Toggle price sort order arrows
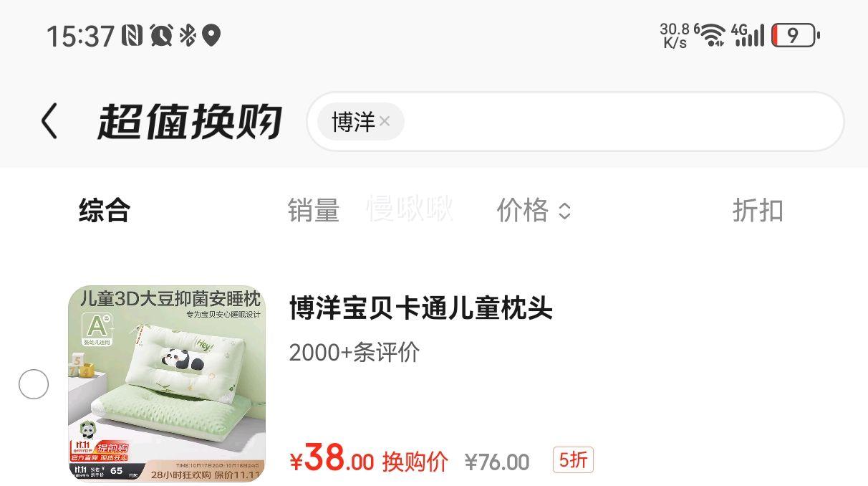868x486 pixels. pyautogui.click(x=565, y=211)
